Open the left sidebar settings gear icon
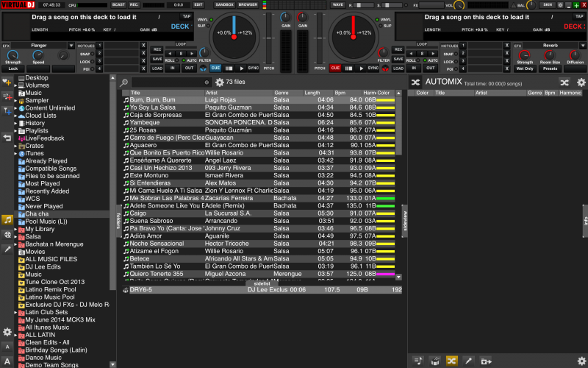Viewport: 588px width, 368px height. pyautogui.click(x=7, y=332)
